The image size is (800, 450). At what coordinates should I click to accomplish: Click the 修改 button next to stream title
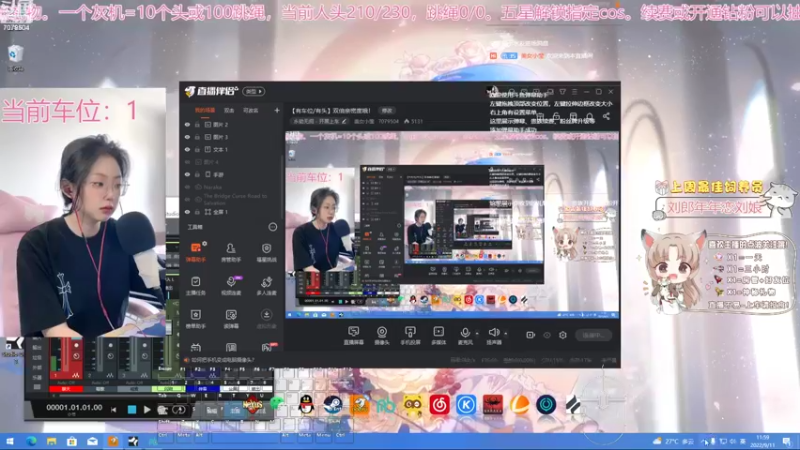pos(387,111)
